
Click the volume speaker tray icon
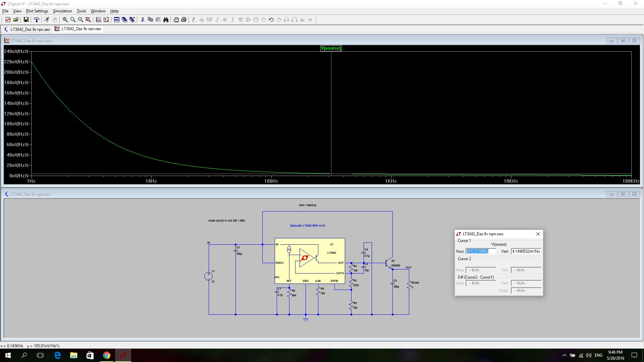589,355
